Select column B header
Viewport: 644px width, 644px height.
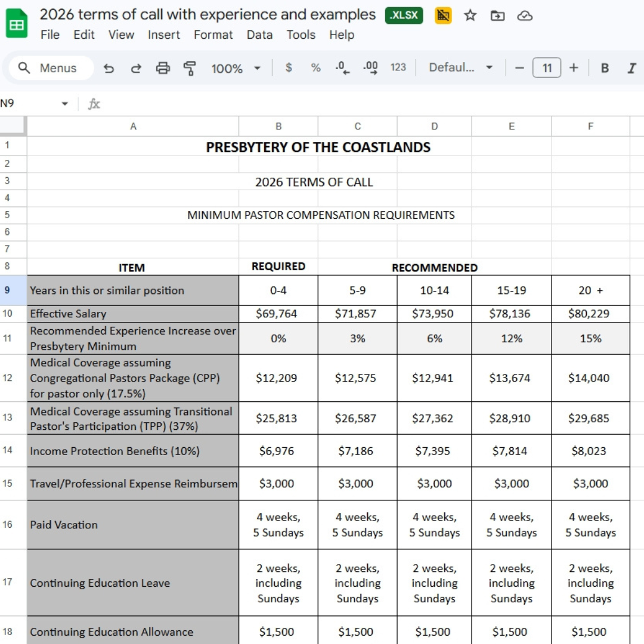(x=278, y=126)
